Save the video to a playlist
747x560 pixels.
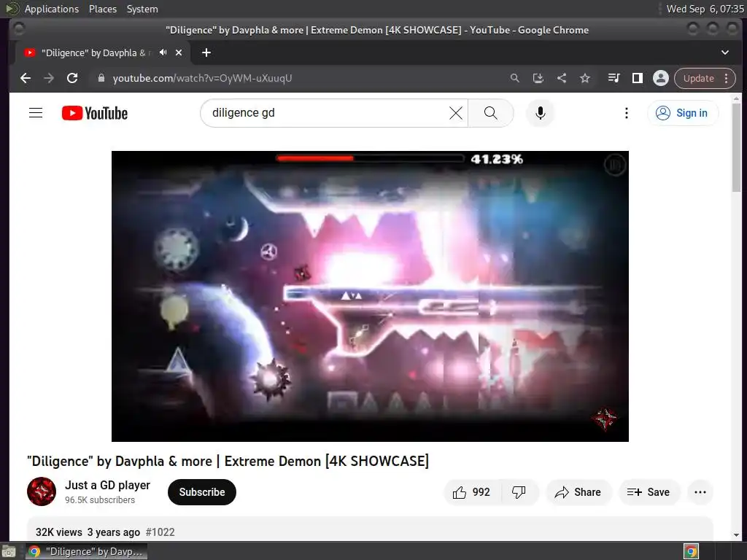tap(649, 492)
